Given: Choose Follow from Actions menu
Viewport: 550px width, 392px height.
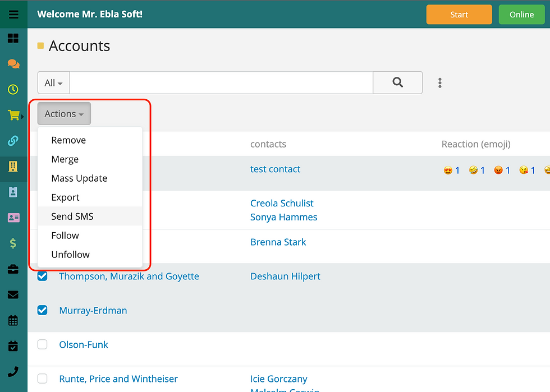Looking at the screenshot, I should tap(90, 236).
